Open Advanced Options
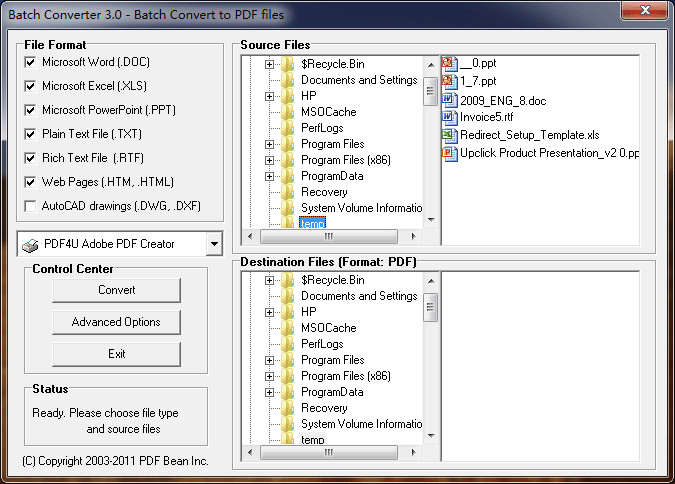Viewport: 675px width, 484px height. pyautogui.click(x=116, y=322)
